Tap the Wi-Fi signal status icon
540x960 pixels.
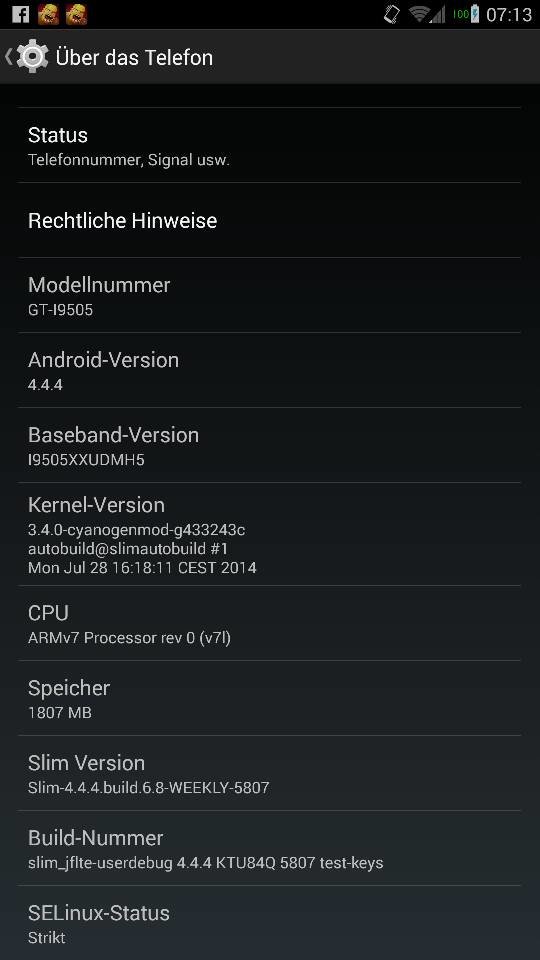(426, 14)
